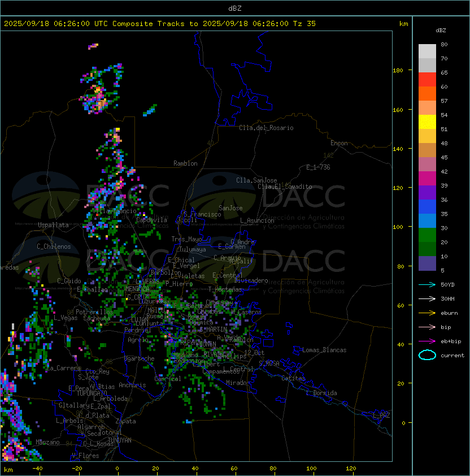Click the 0 km vertical axis tick
This screenshot has width=470, height=476.
[x=403, y=423]
